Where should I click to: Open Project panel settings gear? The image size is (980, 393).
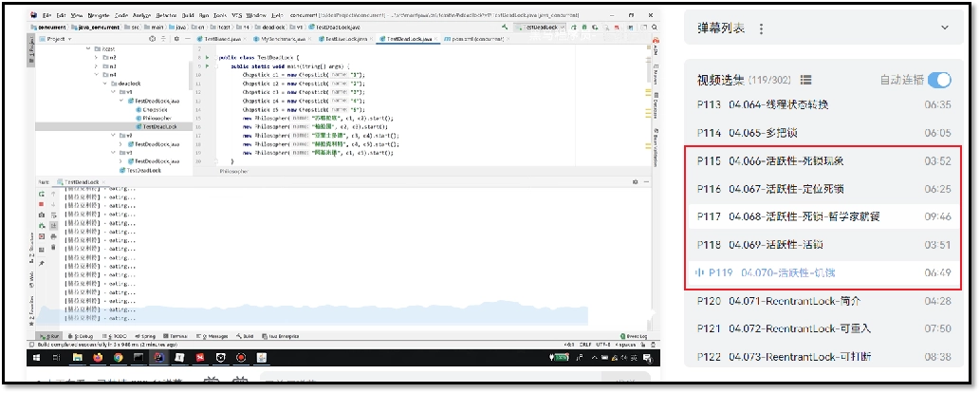pos(176,39)
